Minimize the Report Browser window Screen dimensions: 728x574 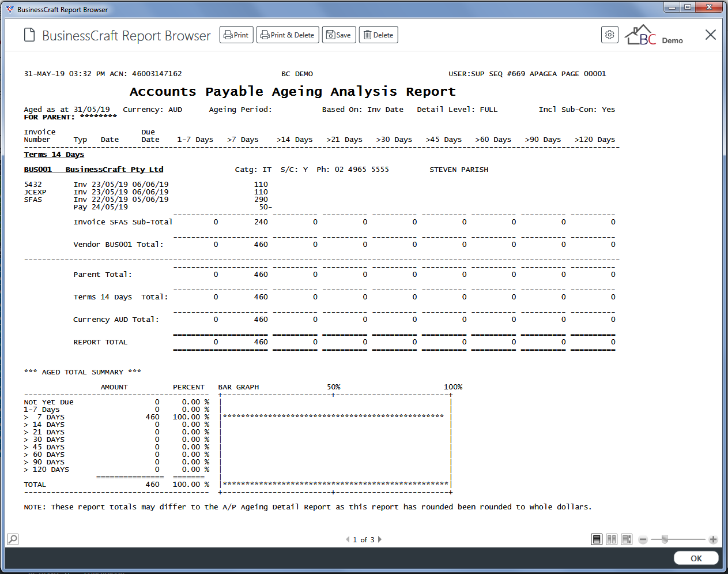[x=672, y=7]
